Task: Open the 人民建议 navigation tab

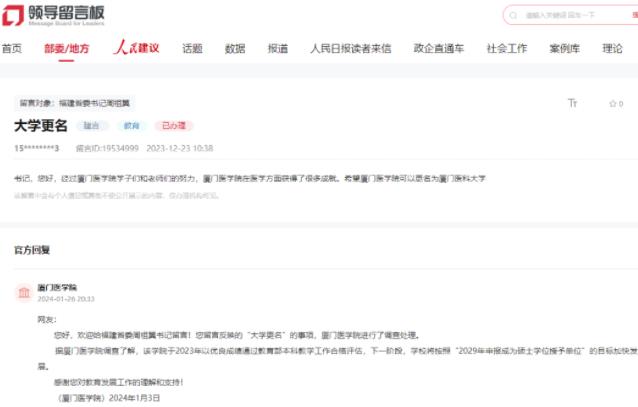Action: click(136, 48)
